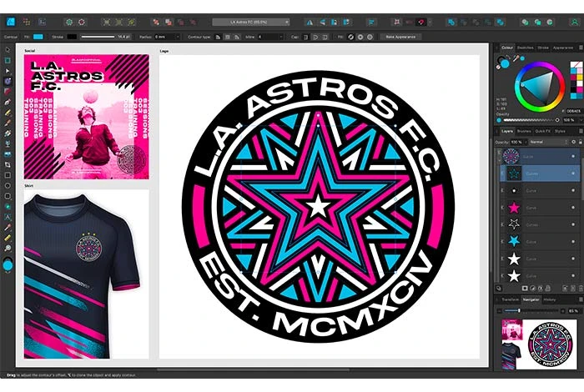The width and height of the screenshot is (584, 392).
Task: Select the Zoom tool
Action: point(8,248)
